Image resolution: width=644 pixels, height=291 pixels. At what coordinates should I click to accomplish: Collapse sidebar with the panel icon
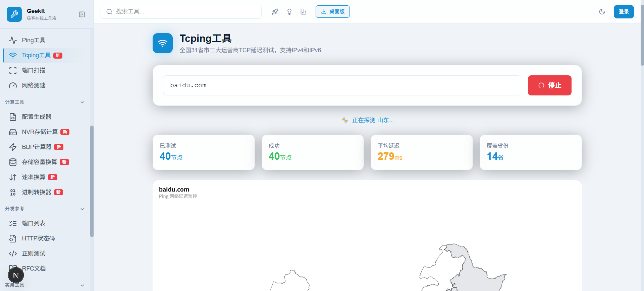pos(82,14)
